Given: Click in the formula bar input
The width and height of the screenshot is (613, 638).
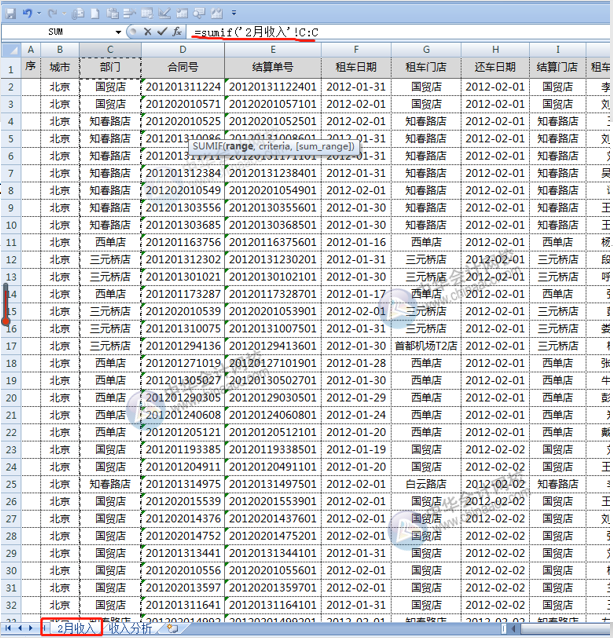Looking at the screenshot, I should (x=450, y=32).
